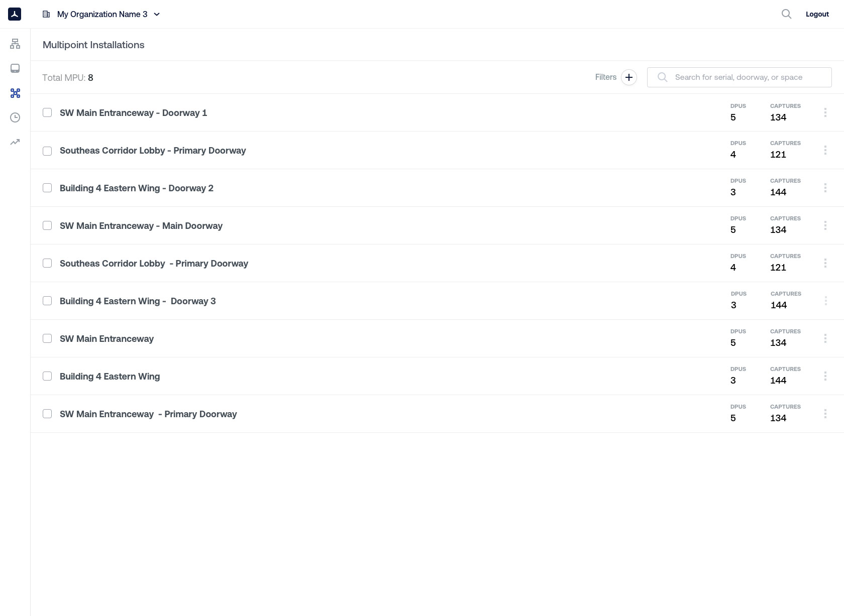Image resolution: width=844 pixels, height=616 pixels.
Task: Open the SW Main Entranceway installation row
Action: (x=107, y=339)
